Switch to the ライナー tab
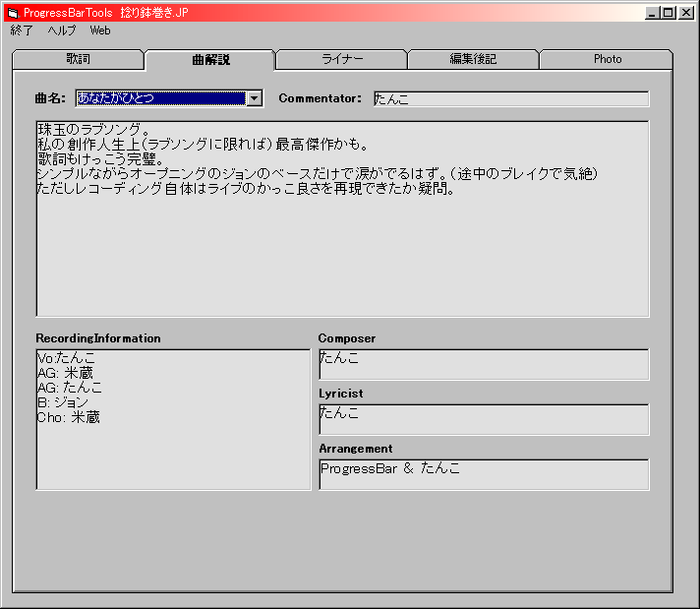This screenshot has width=700, height=609. point(342,59)
